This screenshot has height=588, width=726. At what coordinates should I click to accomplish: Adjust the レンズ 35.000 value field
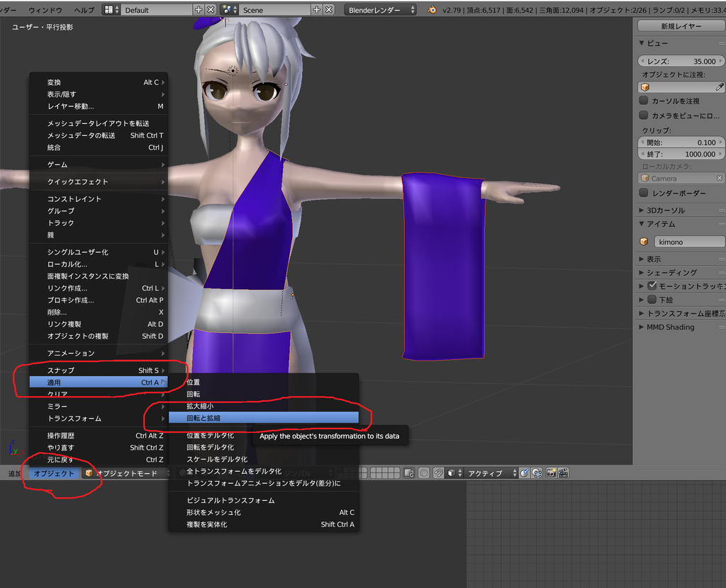point(681,61)
